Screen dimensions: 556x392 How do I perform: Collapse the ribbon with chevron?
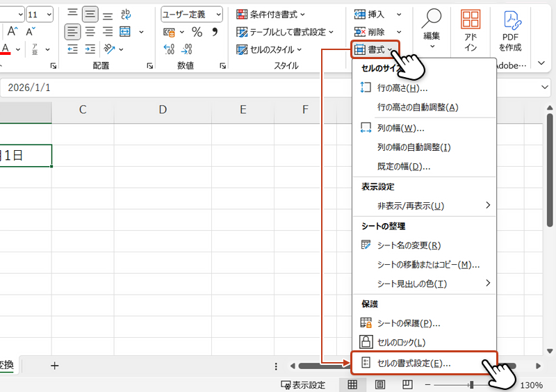[541, 63]
